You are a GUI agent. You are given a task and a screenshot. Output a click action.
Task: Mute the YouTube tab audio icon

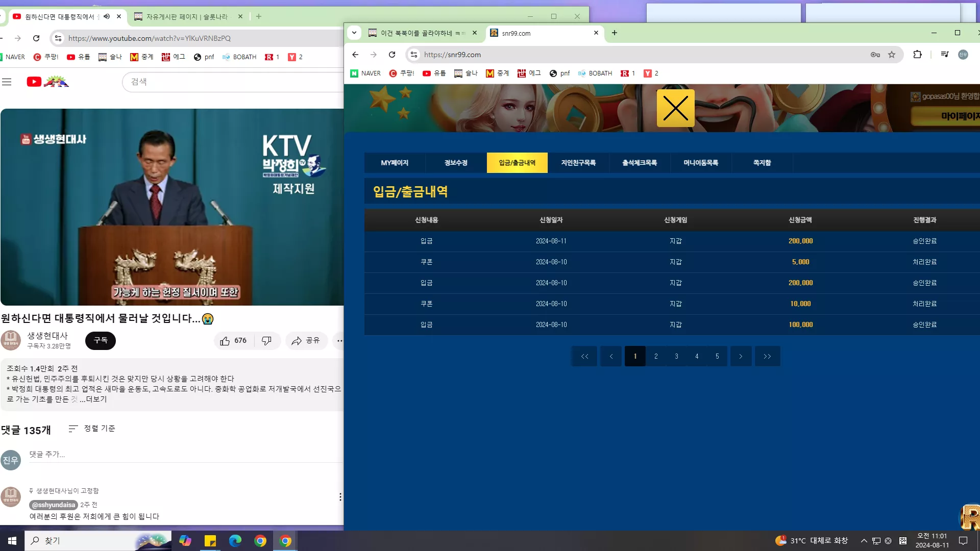tap(107, 16)
